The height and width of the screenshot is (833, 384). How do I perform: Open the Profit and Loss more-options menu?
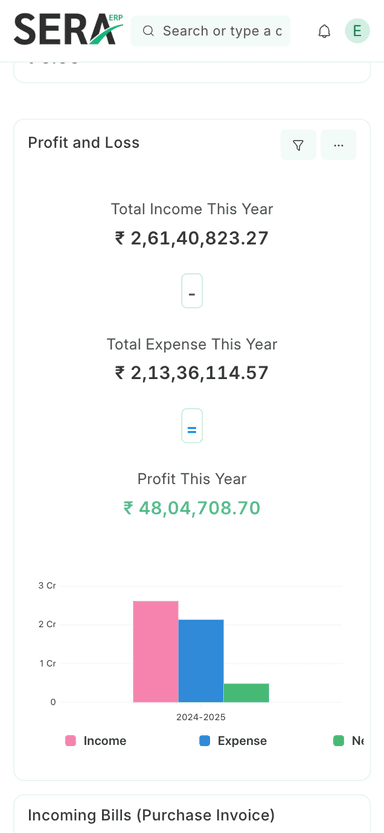click(x=338, y=145)
